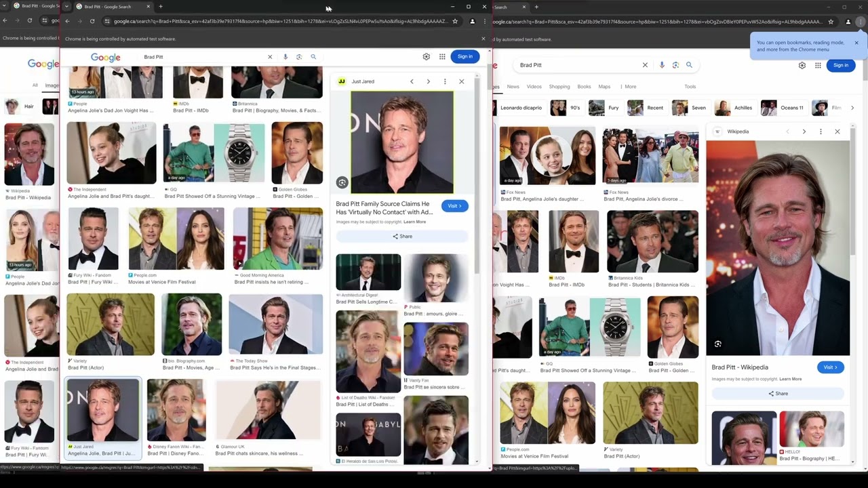Viewport: 868px width, 488px height.
Task: Bookmark this page in front window
Action: [x=455, y=21]
